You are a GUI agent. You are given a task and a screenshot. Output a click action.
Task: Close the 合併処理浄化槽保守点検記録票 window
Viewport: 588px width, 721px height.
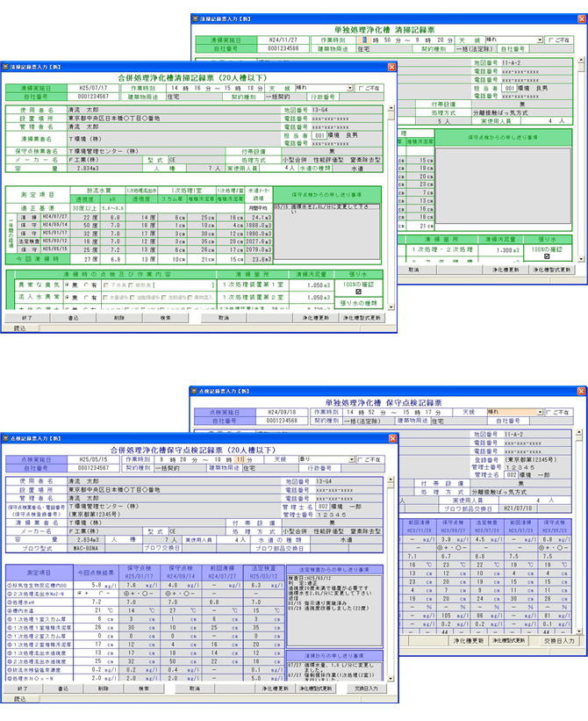(393, 438)
